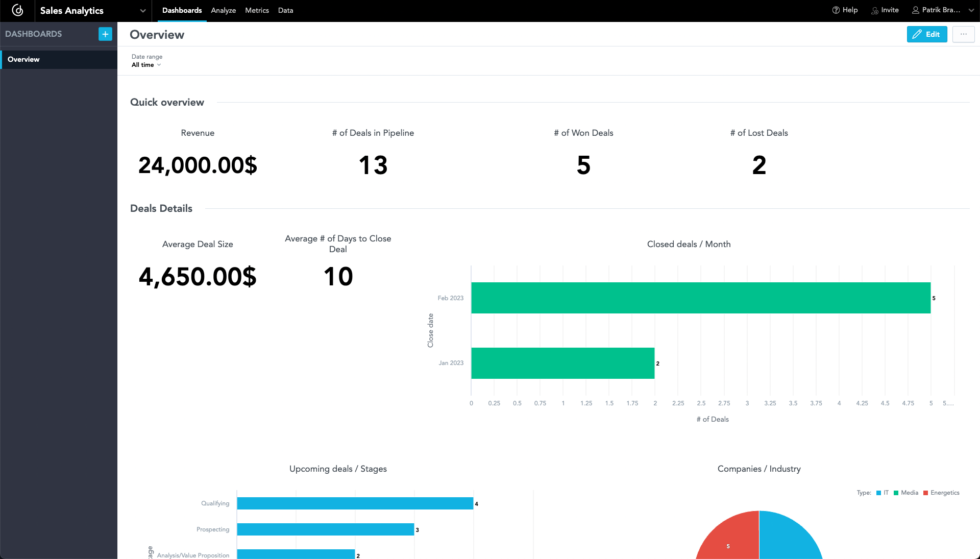Open Help using the question mark icon

point(836,10)
